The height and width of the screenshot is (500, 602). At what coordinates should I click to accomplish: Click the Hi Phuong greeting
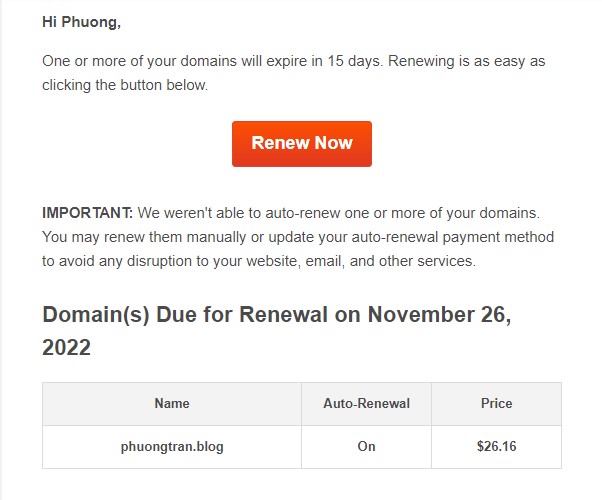(81, 21)
